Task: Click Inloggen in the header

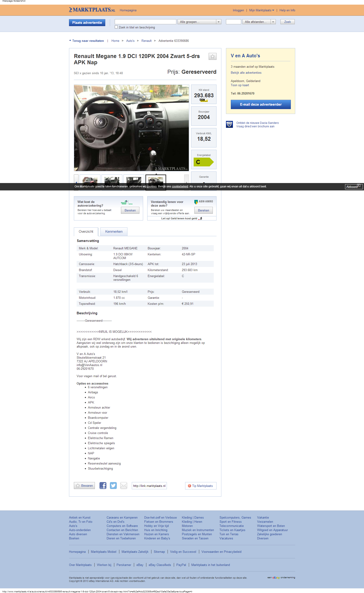Action: (238, 10)
